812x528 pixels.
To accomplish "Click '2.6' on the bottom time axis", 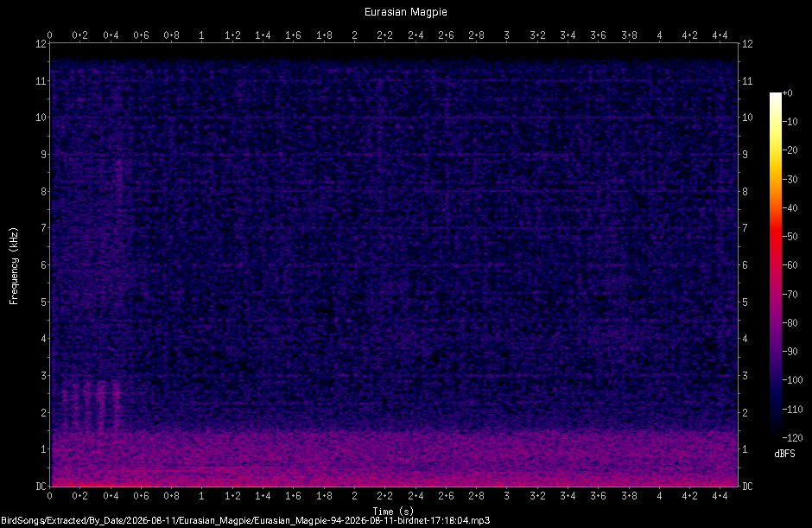I will (446, 496).
